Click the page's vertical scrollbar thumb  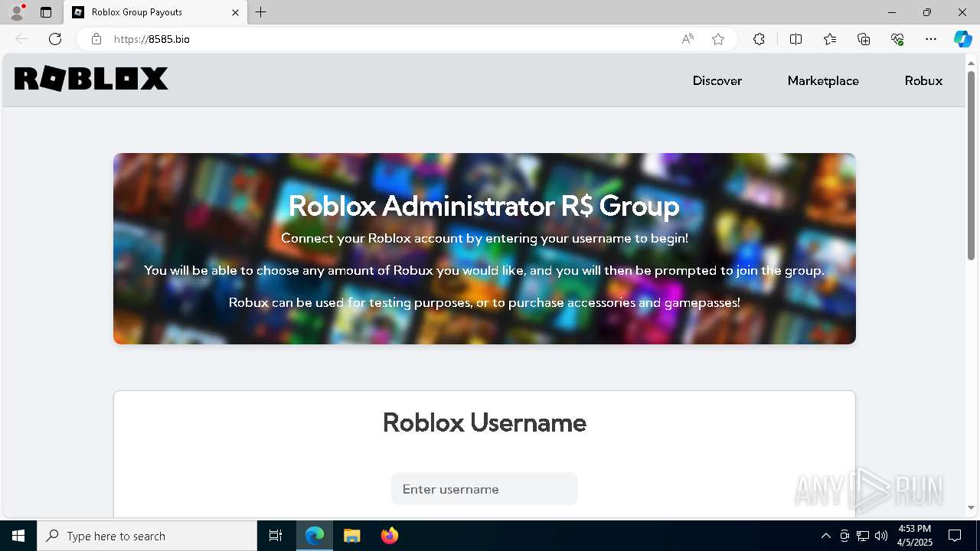click(x=972, y=165)
